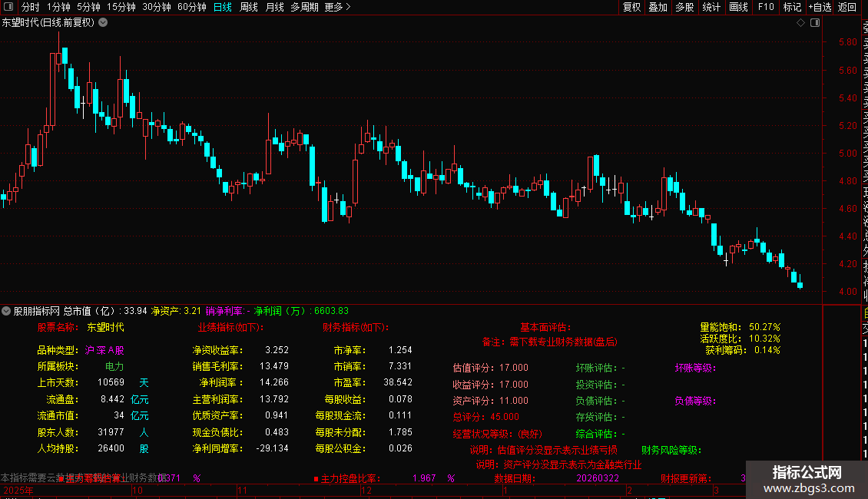Click the 净资产: 3.21 value

pyautogui.click(x=176, y=311)
